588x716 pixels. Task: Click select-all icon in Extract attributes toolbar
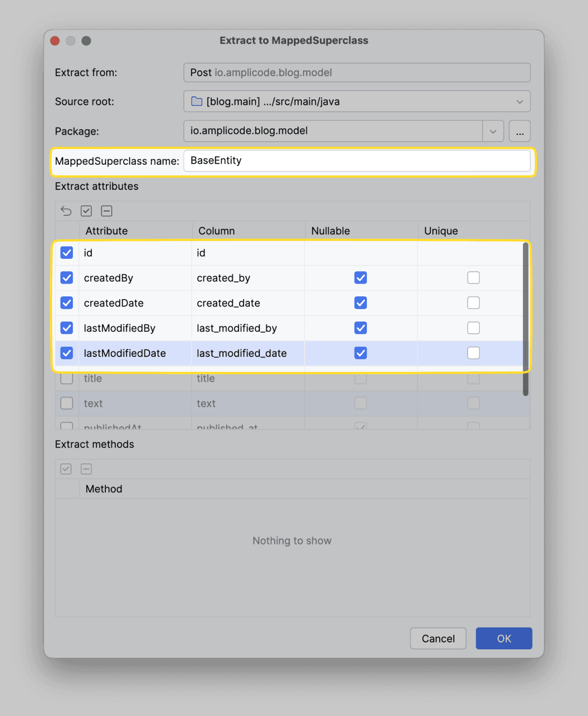pyautogui.click(x=86, y=211)
